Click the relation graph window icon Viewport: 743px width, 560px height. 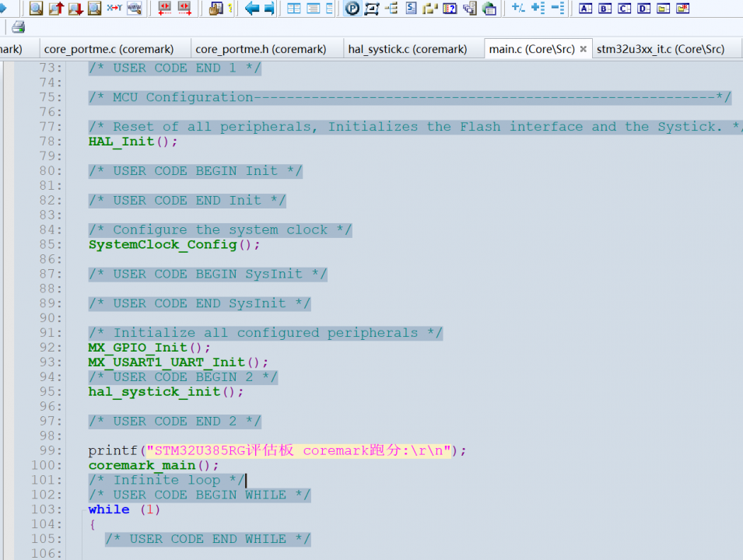point(372,8)
